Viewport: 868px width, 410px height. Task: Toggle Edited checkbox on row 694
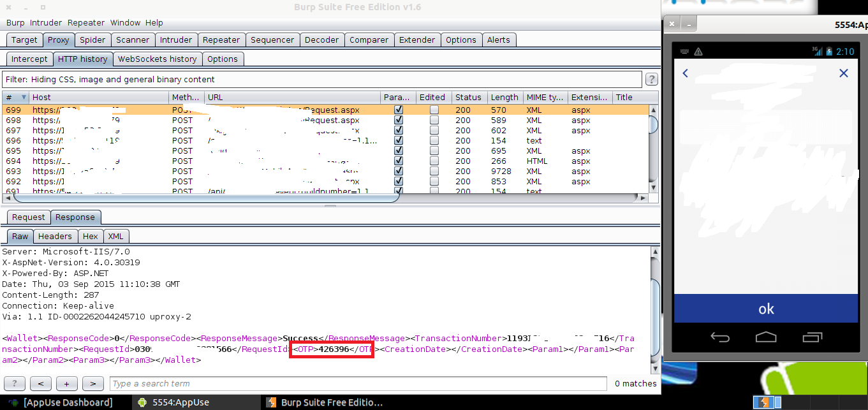click(434, 161)
